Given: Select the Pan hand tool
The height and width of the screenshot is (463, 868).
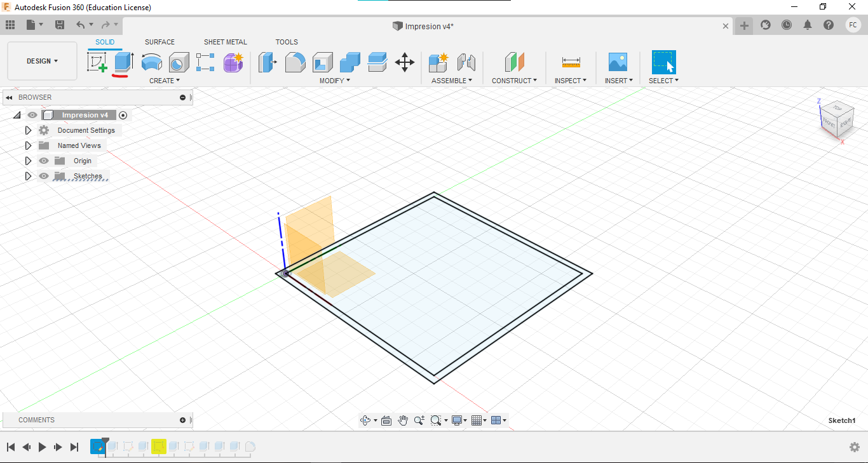Looking at the screenshot, I should coord(403,420).
